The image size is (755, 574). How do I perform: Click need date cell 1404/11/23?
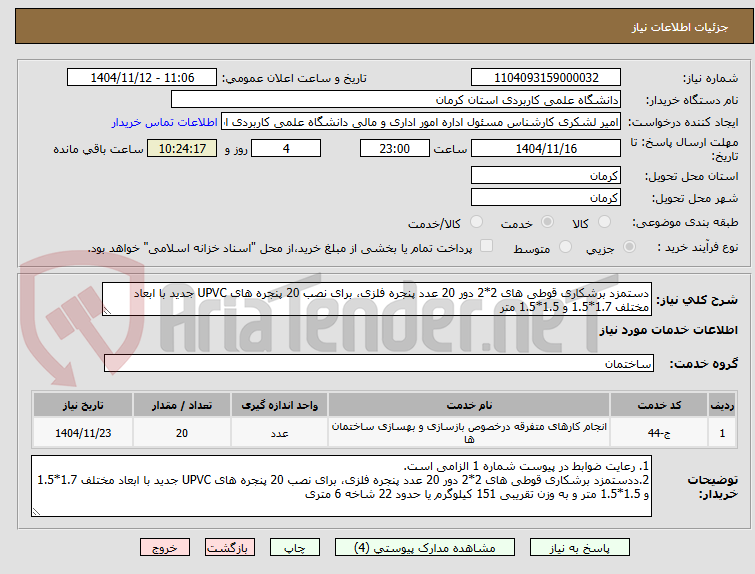[x=83, y=433]
